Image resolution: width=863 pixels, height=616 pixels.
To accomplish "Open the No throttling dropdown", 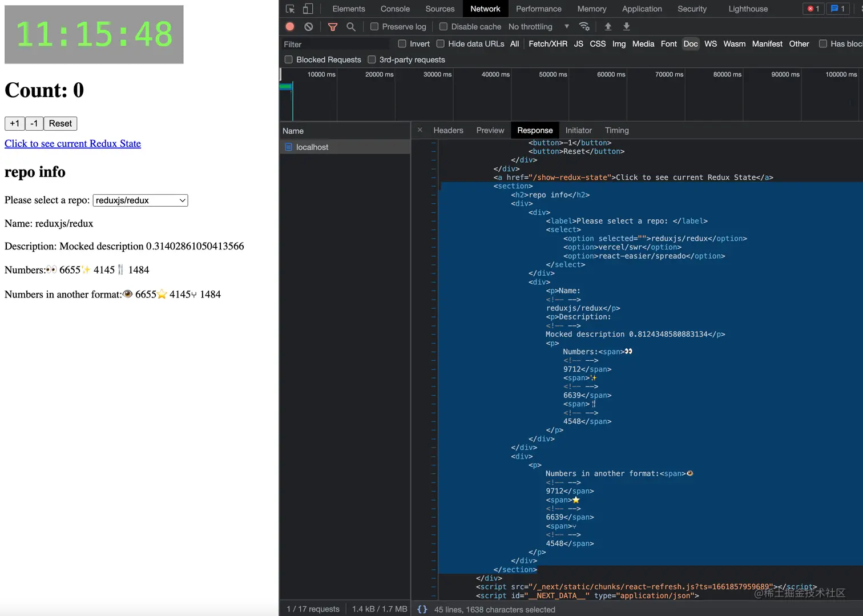I will coord(539,27).
